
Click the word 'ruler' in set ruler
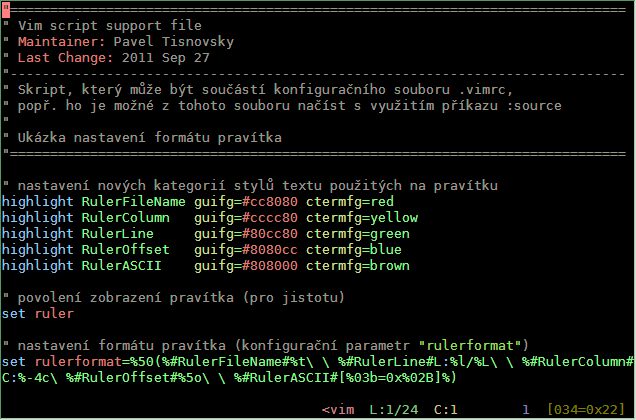click(54, 314)
